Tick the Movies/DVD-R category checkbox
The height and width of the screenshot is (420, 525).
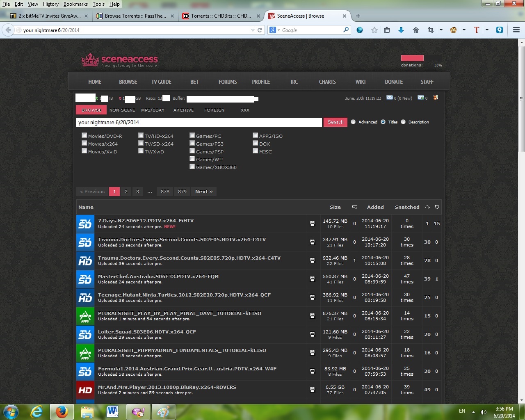(84, 135)
